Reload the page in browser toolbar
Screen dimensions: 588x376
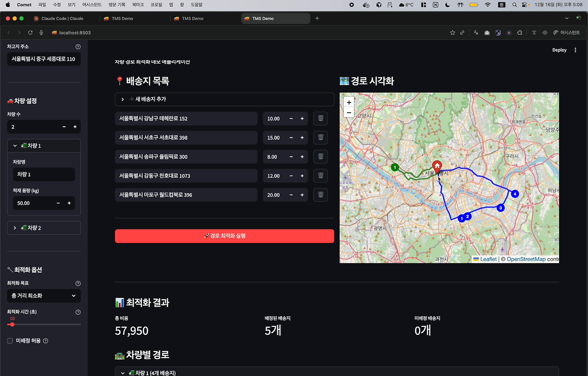pyautogui.click(x=30, y=33)
